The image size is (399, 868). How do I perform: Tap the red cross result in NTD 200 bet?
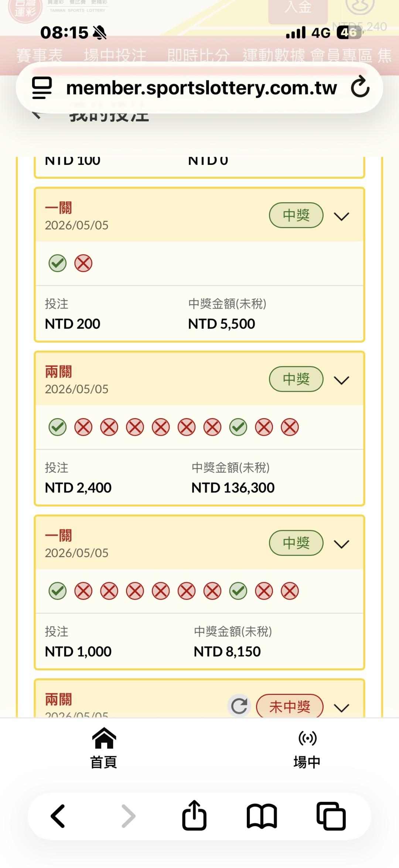pos(83,263)
